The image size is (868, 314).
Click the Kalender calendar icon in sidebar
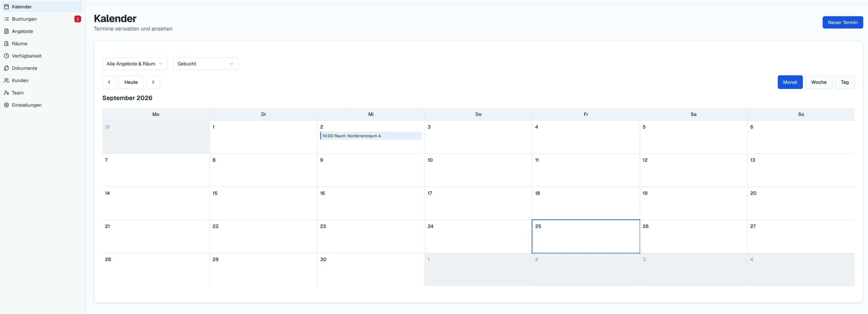[x=7, y=7]
